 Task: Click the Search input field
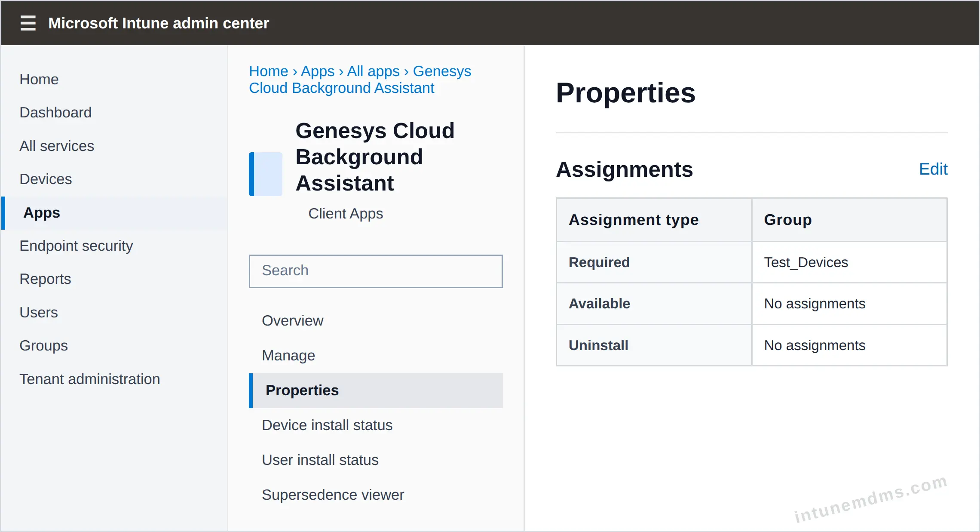coord(376,271)
